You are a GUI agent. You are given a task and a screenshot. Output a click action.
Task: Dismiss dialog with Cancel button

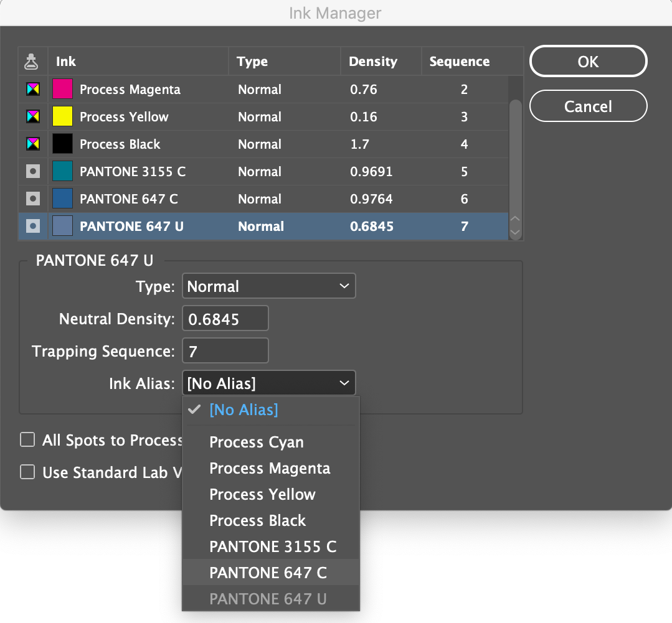588,106
